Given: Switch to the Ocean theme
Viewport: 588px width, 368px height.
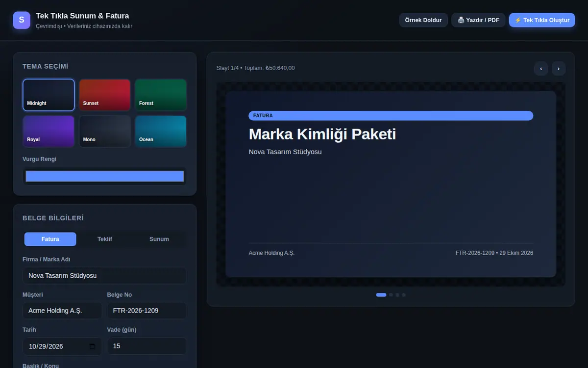Looking at the screenshot, I should (x=161, y=131).
